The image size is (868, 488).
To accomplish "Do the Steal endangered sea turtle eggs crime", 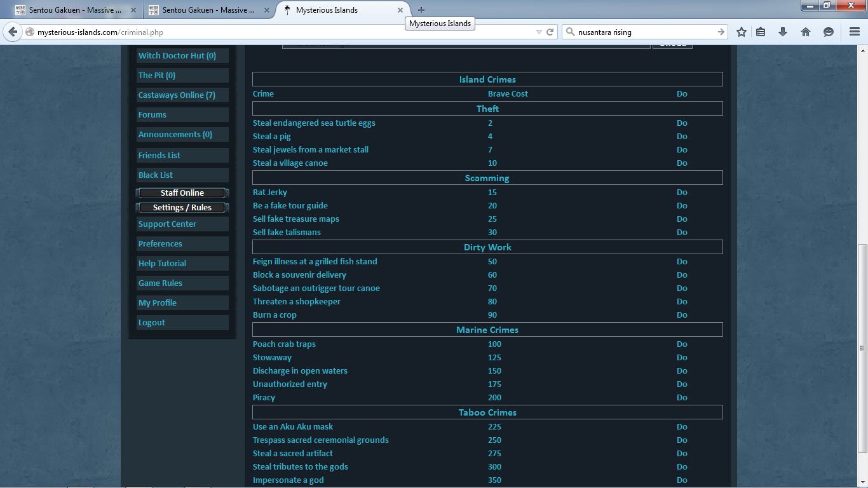I will pos(682,123).
